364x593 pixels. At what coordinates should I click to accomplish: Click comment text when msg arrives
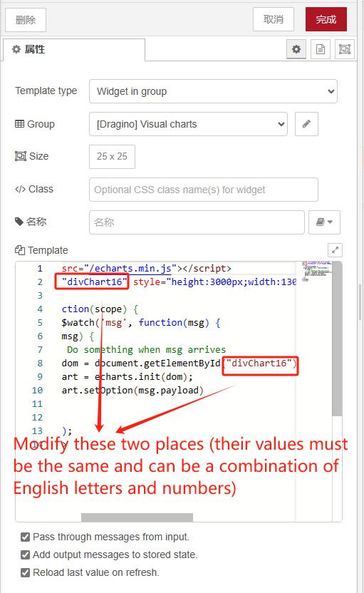click(x=182, y=350)
